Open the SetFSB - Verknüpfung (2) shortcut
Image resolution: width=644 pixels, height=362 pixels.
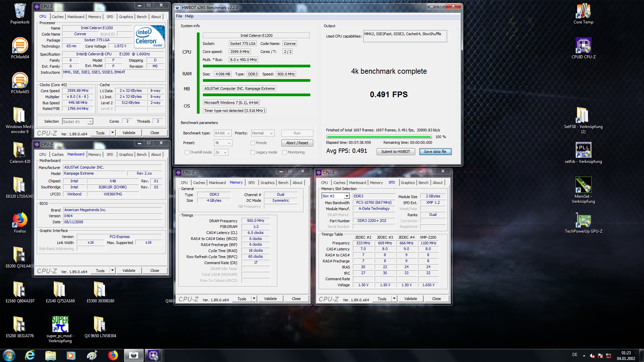click(583, 120)
